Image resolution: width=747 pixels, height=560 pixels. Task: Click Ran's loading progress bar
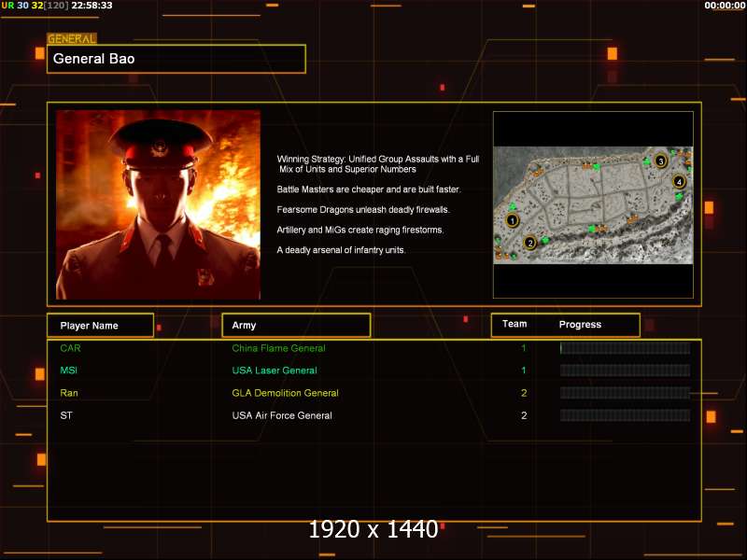tap(625, 393)
